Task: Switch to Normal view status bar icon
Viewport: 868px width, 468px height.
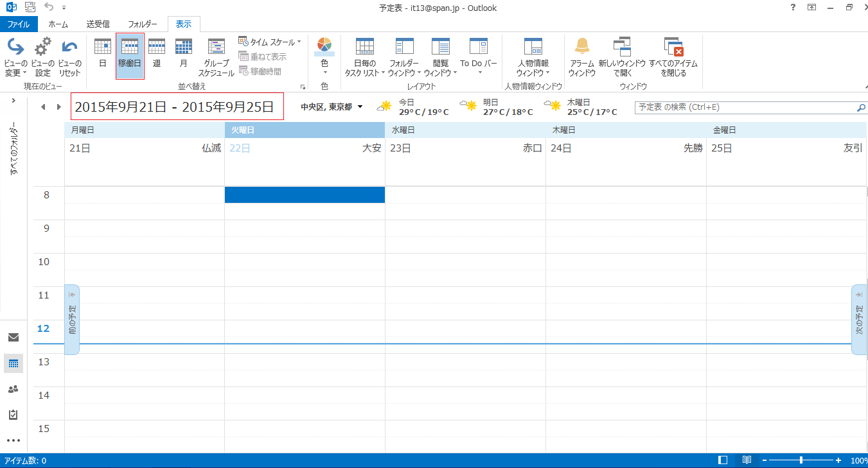Action: click(723, 460)
